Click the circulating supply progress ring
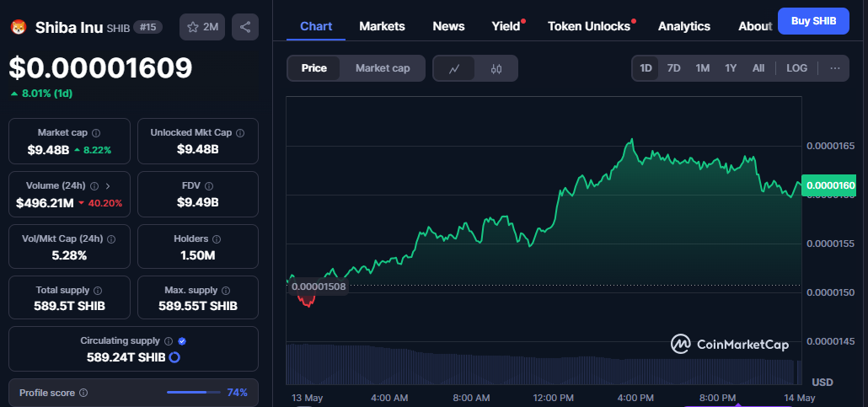This screenshot has height=407, width=868. click(x=174, y=357)
